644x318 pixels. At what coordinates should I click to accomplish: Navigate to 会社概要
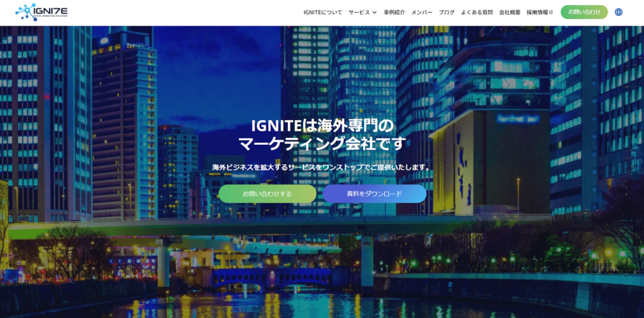point(509,13)
